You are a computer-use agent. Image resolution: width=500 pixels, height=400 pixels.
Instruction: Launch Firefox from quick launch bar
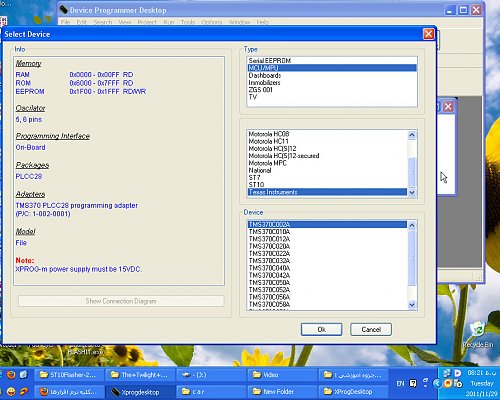tap(11, 375)
